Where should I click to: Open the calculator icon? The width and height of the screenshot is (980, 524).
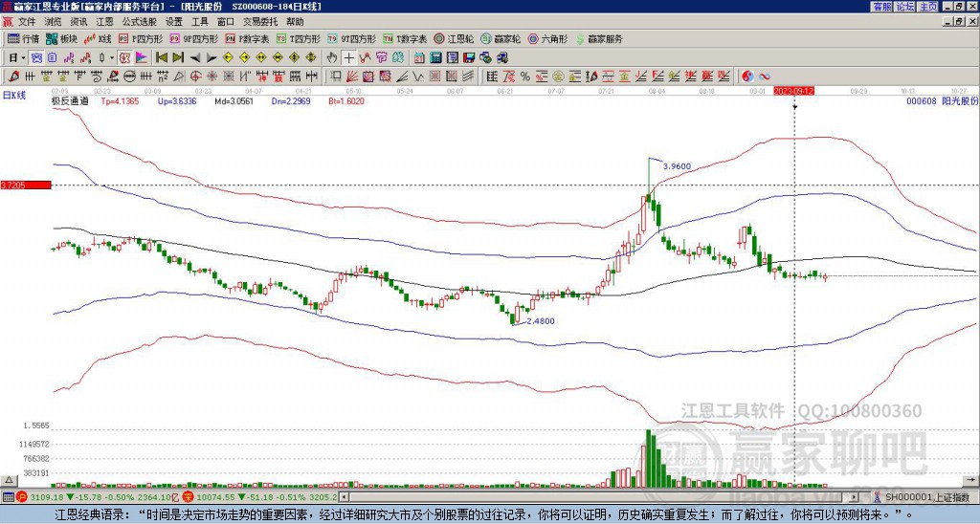435,57
